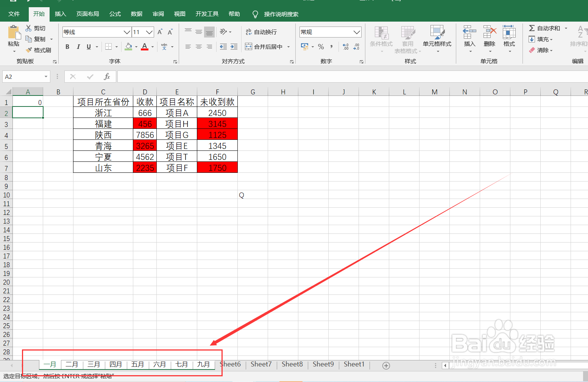Viewport: 588px width, 382px height.
Task: Open 套用表格格式 table styles
Action: click(x=408, y=39)
